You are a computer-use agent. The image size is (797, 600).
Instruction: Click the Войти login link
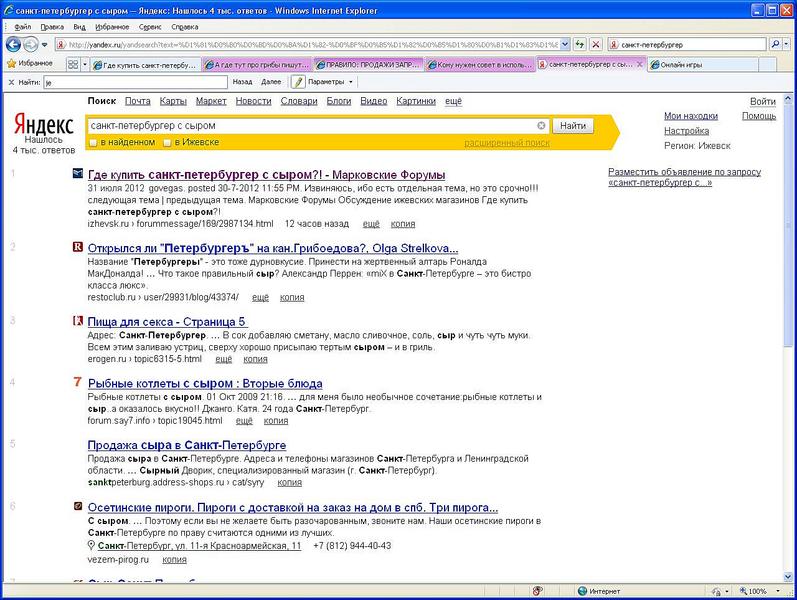pyautogui.click(x=763, y=102)
